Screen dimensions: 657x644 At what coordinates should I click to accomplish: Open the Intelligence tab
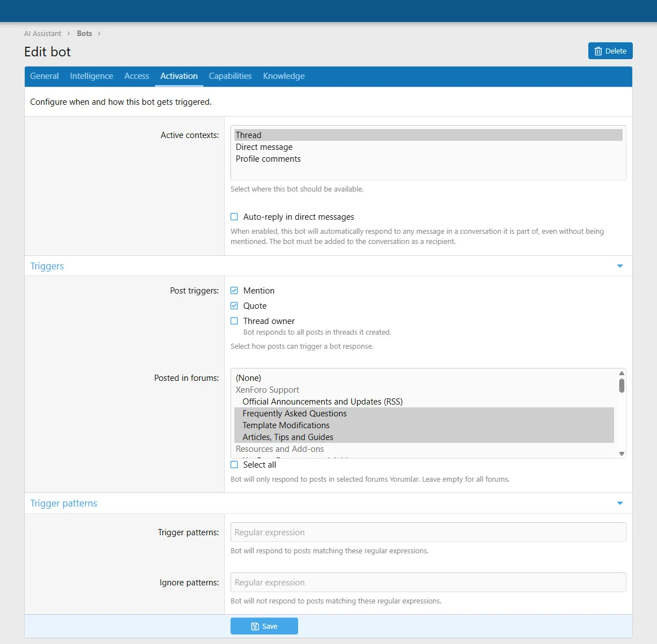pos(91,76)
